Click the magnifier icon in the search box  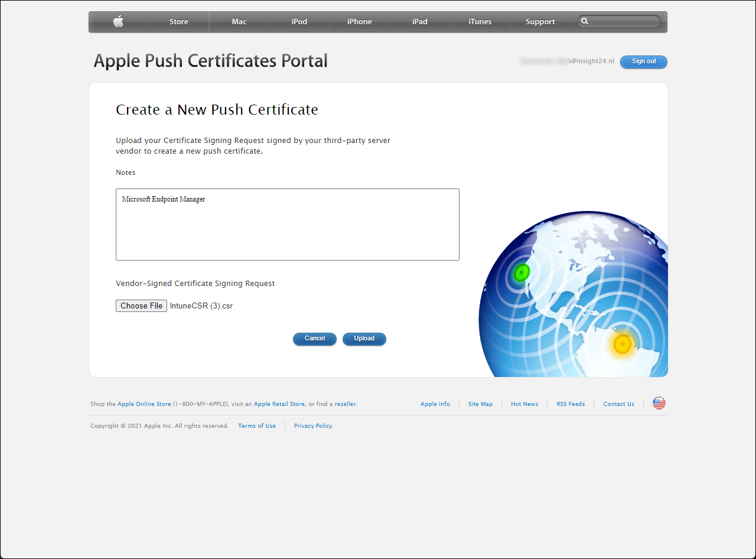tap(585, 21)
